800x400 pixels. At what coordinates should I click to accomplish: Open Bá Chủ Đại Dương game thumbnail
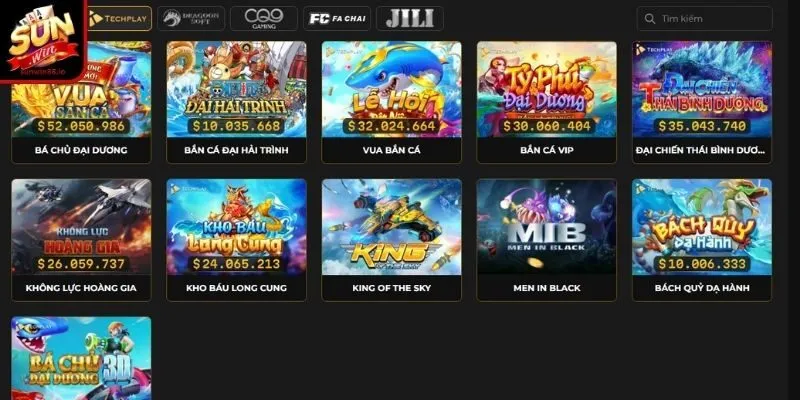coord(81,102)
